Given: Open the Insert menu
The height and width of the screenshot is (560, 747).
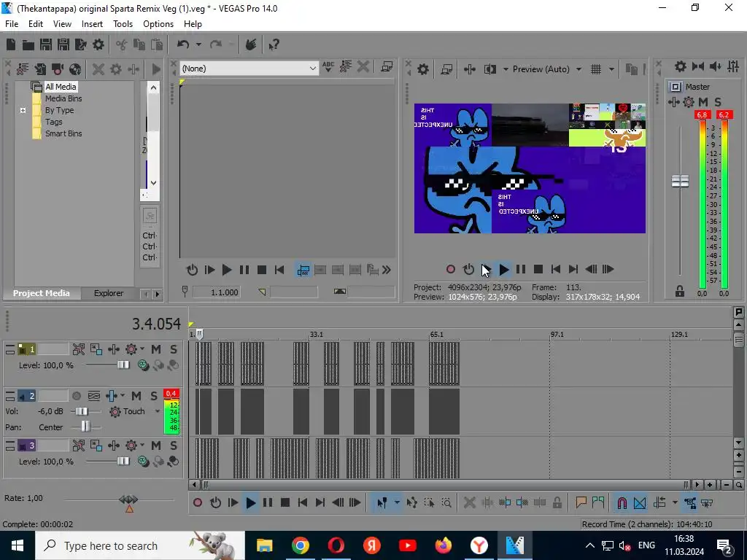Looking at the screenshot, I should pyautogui.click(x=92, y=24).
